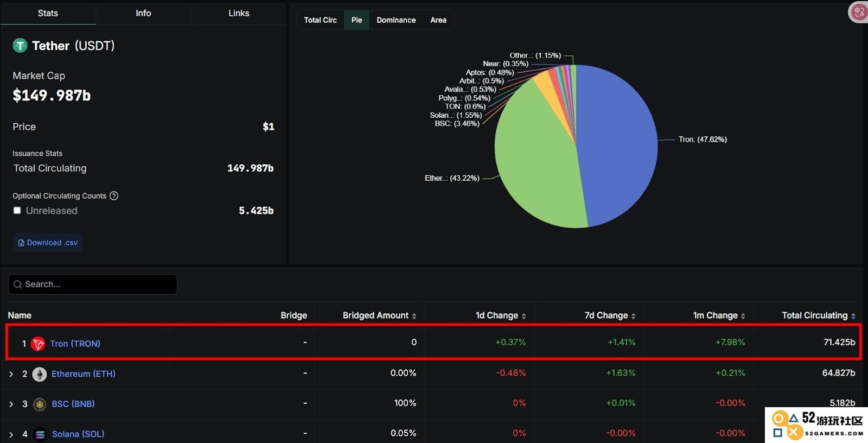
Task: Click the Ethereum chain logo icon
Action: [x=40, y=374]
